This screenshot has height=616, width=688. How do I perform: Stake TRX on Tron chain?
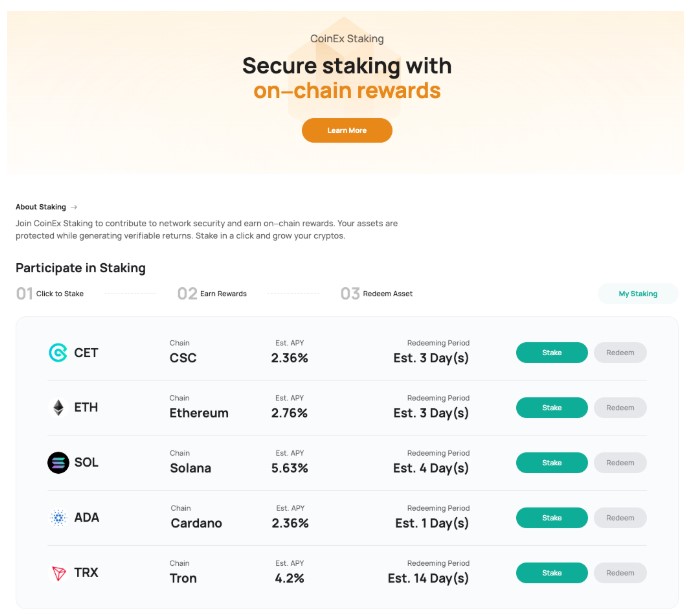(x=552, y=573)
